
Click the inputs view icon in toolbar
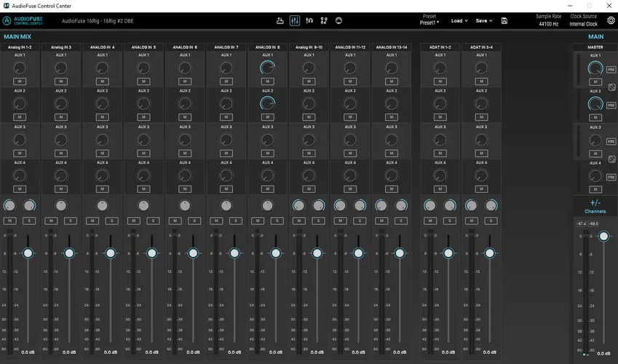pyautogui.click(x=280, y=20)
